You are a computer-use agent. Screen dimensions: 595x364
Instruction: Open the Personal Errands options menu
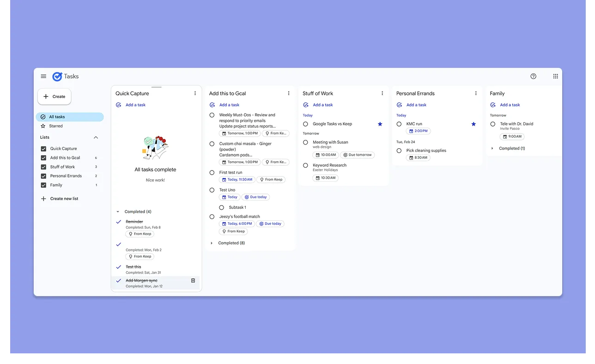[x=476, y=93]
